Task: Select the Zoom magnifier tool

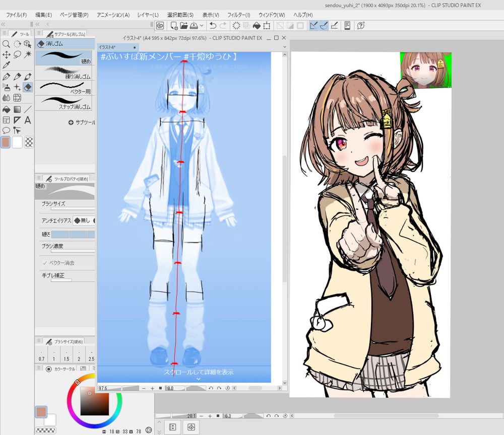Action: [x=6, y=44]
